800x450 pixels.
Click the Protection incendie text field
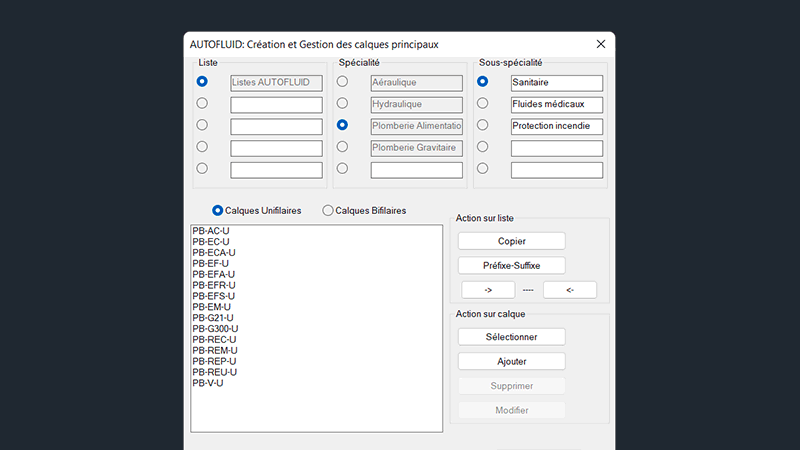[x=557, y=127]
